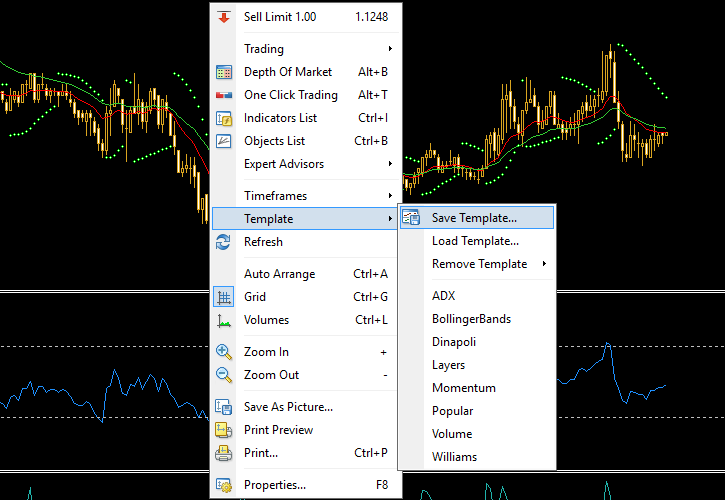Open Properties... menu entry
This screenshot has width=725, height=500.
coord(306,485)
